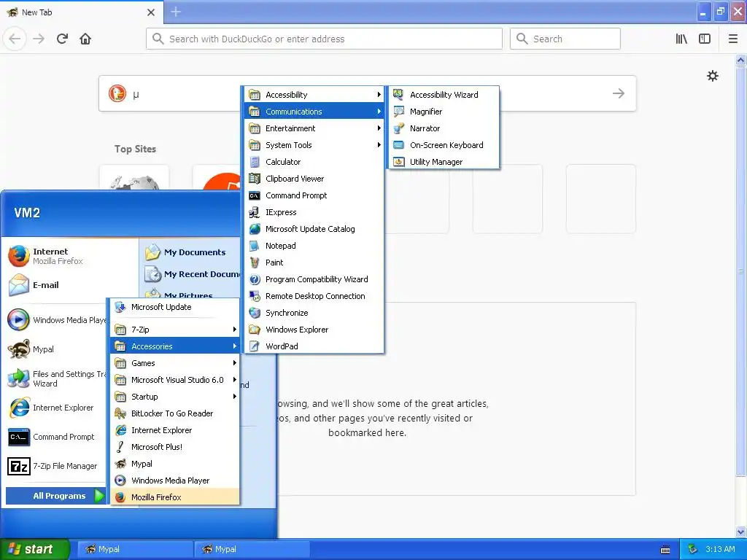This screenshot has width=747, height=560.
Task: Launch Calculator from Accessories menu
Action: (x=314, y=162)
